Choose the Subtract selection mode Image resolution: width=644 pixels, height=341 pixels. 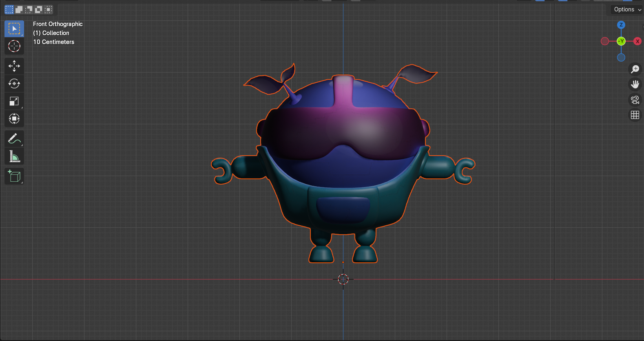coord(29,9)
